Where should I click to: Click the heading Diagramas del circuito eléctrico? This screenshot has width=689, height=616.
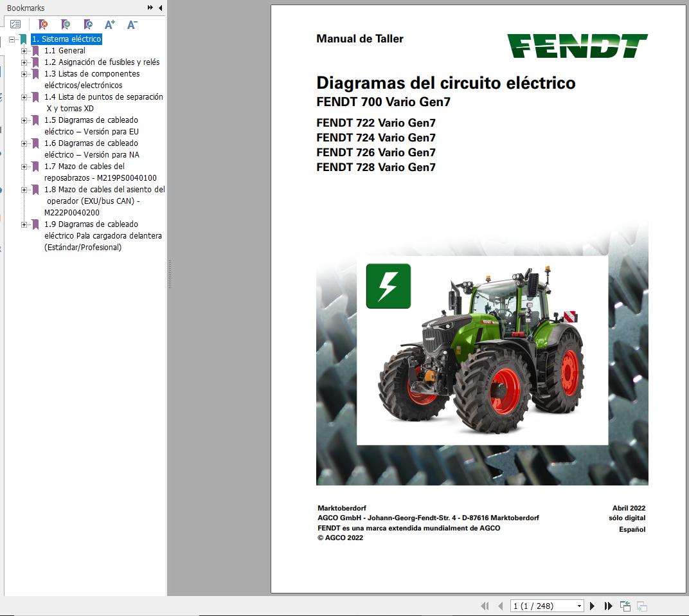[x=446, y=83]
